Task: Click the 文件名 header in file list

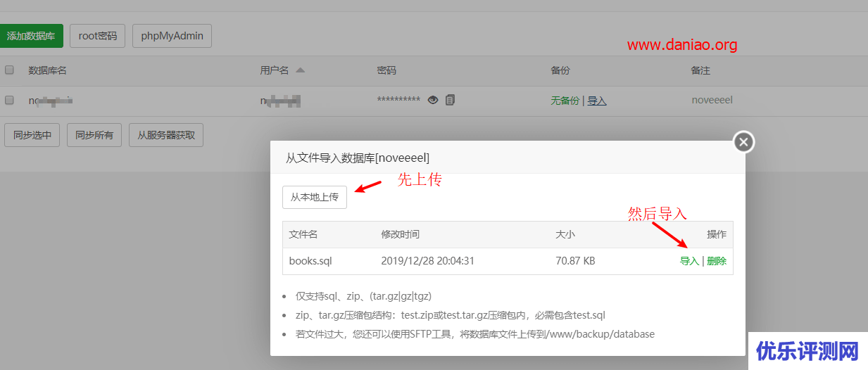Action: (x=303, y=234)
